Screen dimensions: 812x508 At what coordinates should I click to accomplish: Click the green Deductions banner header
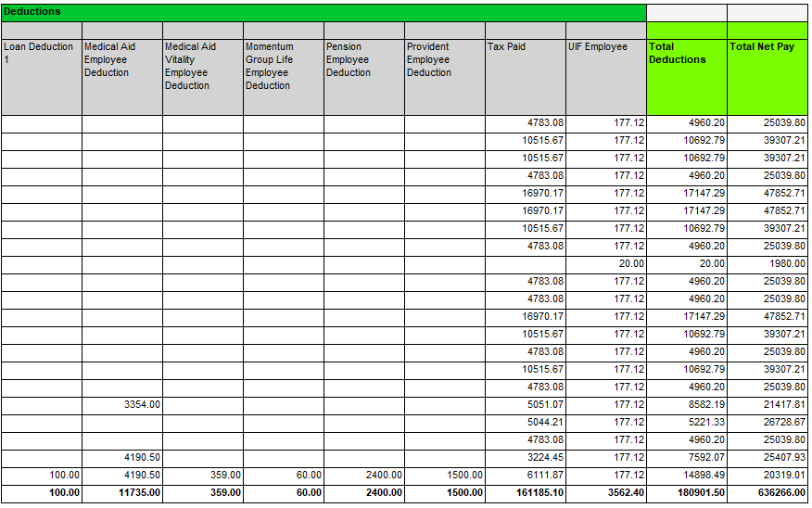point(323,12)
